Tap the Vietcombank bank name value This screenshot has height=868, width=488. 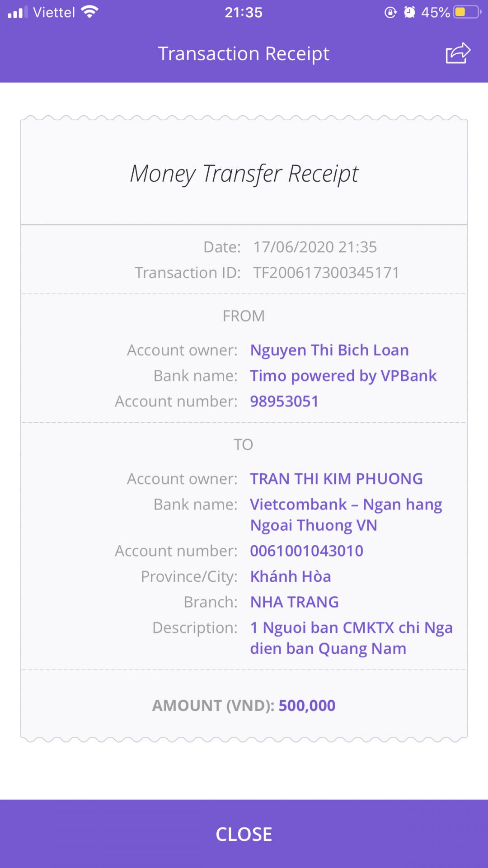346,514
